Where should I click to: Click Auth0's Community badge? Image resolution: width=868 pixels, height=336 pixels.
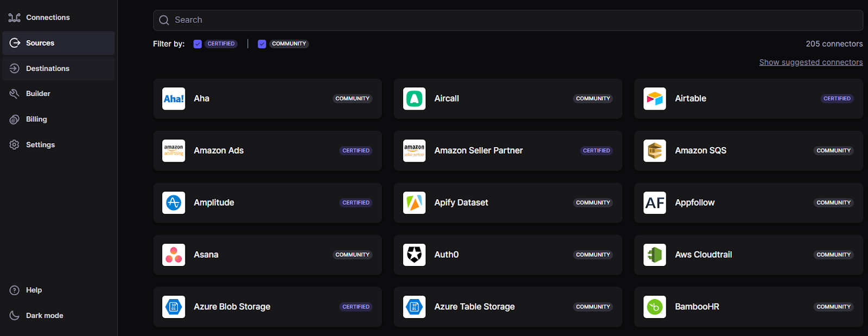[593, 255]
